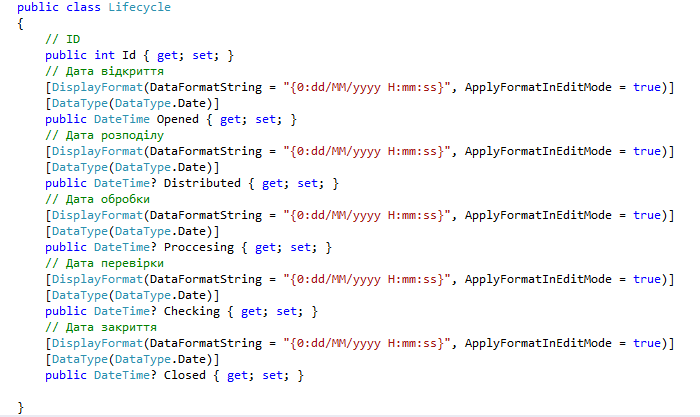
Task: Click DisplayFormat attribute above the Checking property
Action: pyautogui.click(x=97, y=279)
